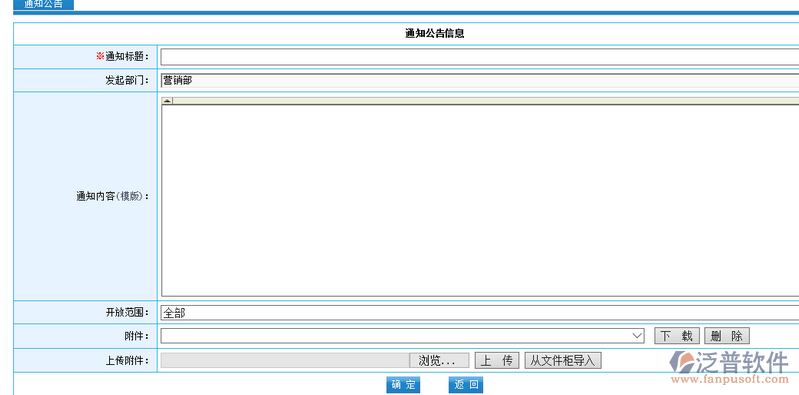Switch to the 通知公告 tab
Image resolution: width=799 pixels, height=395 pixels.
tap(43, 5)
